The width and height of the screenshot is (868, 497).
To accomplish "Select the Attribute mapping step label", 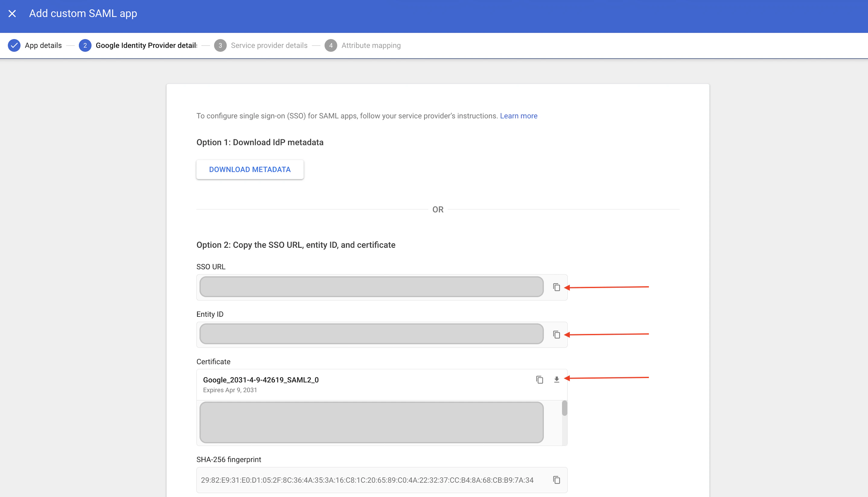I will [371, 45].
